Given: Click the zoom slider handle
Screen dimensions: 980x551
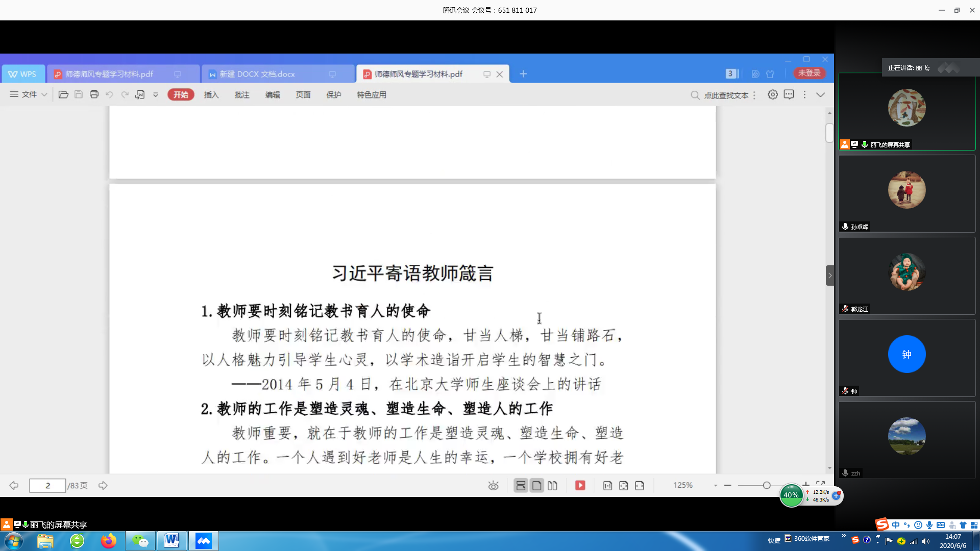Looking at the screenshot, I should pyautogui.click(x=767, y=486).
